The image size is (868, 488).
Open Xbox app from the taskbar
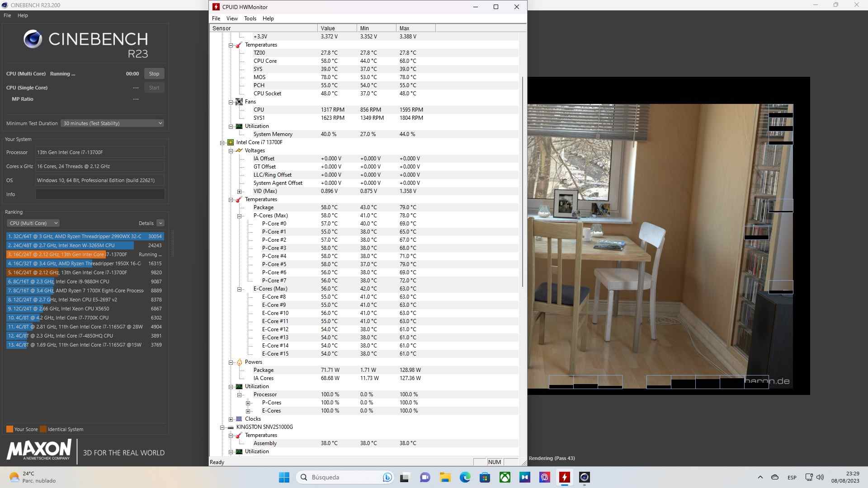505,477
